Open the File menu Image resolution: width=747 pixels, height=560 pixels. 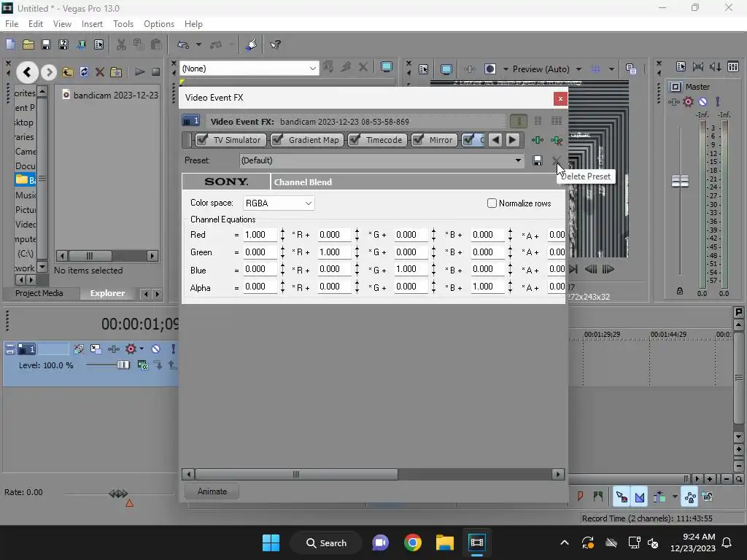tap(12, 24)
